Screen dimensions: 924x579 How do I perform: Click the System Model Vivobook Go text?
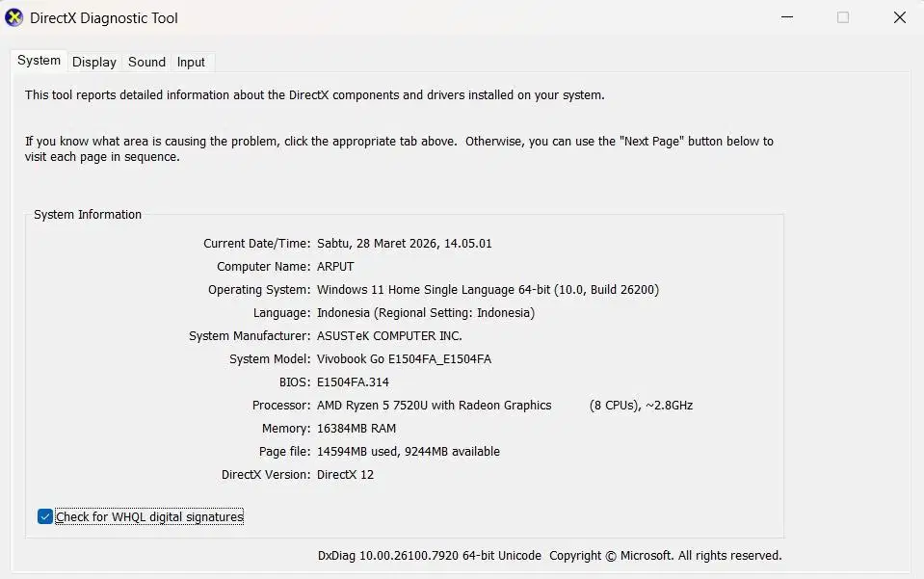point(404,359)
